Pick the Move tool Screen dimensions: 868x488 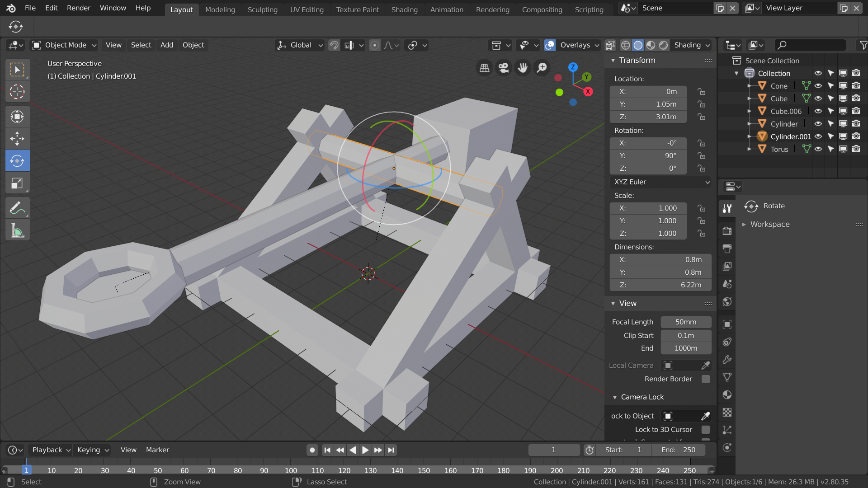(17, 139)
